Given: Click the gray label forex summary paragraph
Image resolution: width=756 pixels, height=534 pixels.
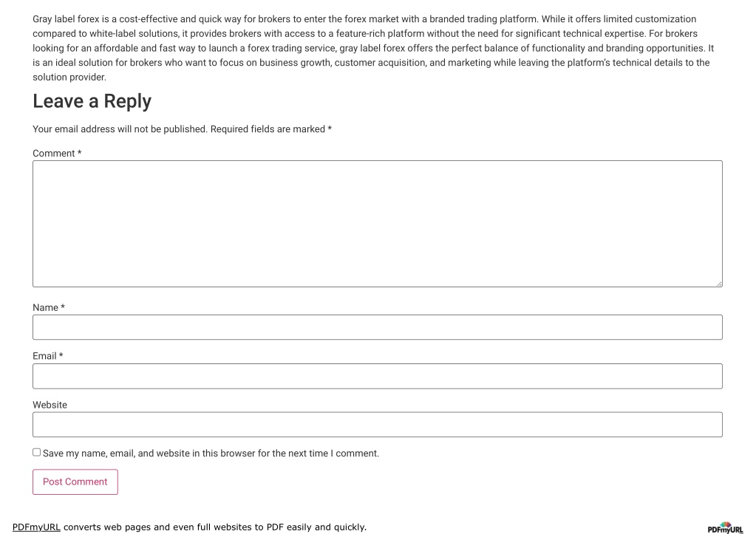Looking at the screenshot, I should (x=374, y=48).
